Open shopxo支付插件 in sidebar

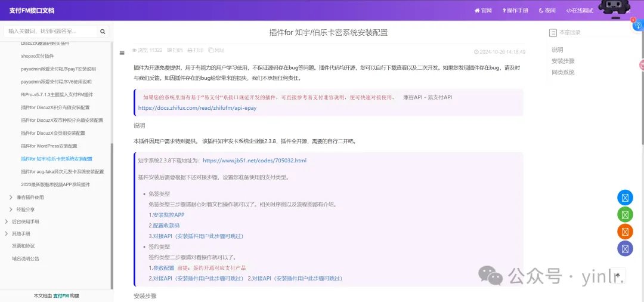tap(38, 56)
